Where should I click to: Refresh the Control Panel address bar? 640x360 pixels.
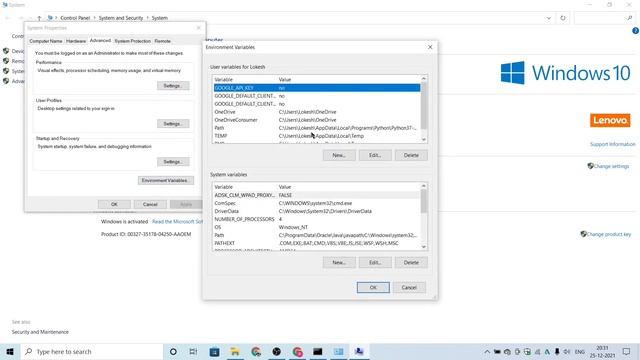click(563, 18)
